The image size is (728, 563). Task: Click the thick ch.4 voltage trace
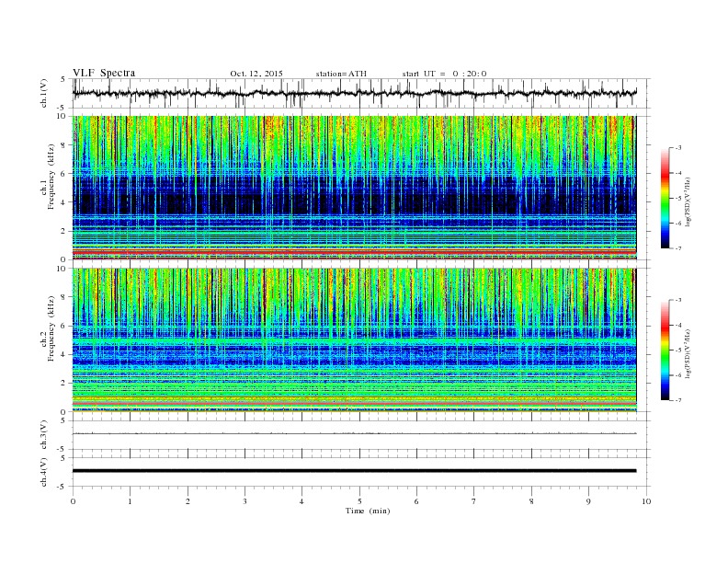tap(355, 471)
